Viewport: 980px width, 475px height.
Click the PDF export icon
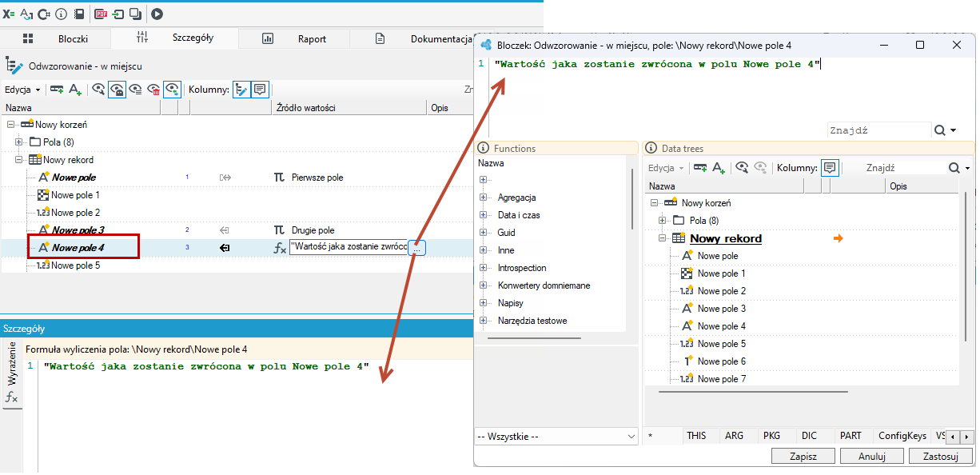tap(101, 14)
